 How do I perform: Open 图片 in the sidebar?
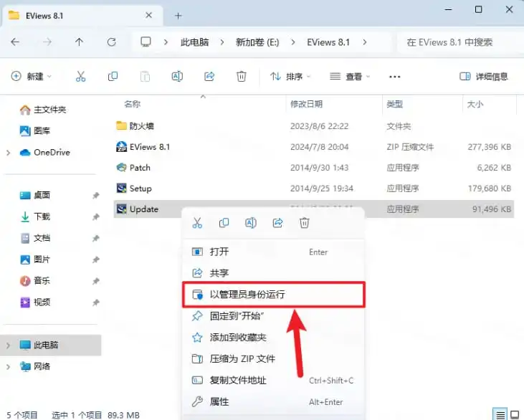[34, 259]
